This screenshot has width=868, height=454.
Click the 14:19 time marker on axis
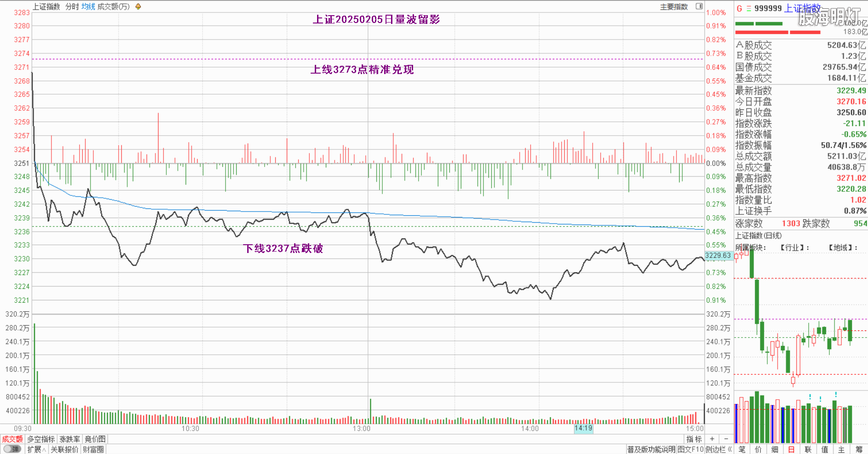(x=583, y=428)
